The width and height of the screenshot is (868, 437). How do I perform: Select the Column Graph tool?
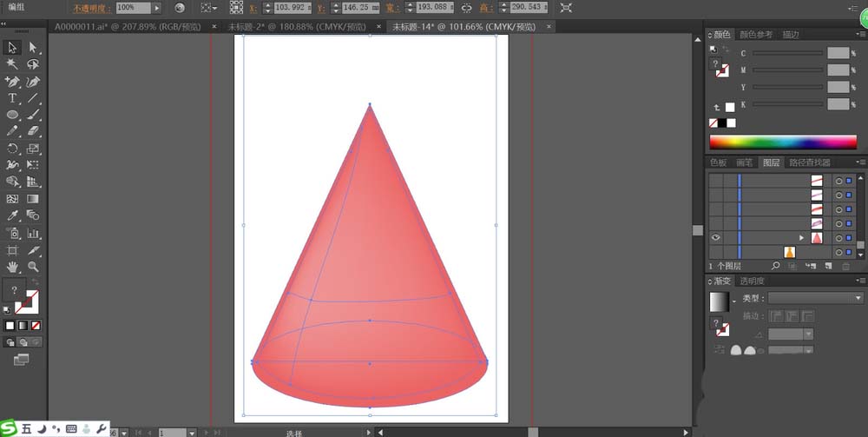coord(33,233)
